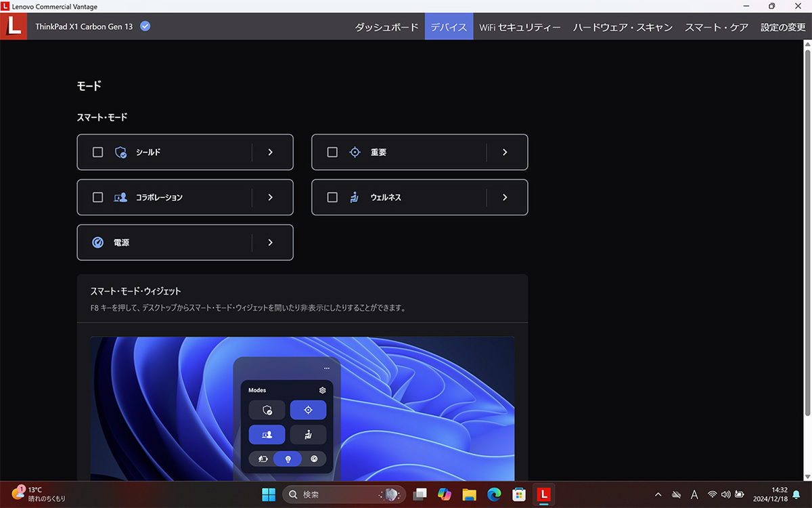Image resolution: width=812 pixels, height=508 pixels.
Task: Open the 設定の変更 tab
Action: [783, 28]
